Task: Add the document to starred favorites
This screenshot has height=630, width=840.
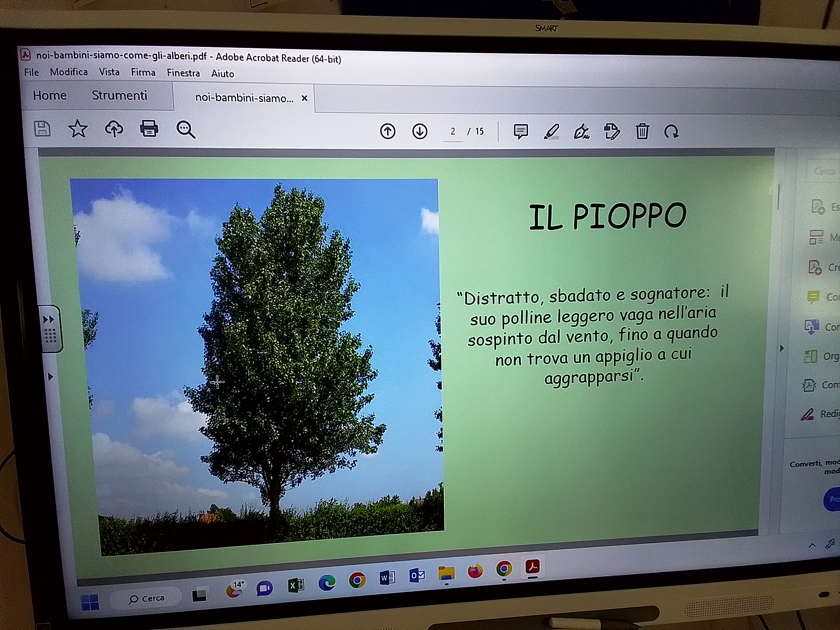Action: point(77,129)
